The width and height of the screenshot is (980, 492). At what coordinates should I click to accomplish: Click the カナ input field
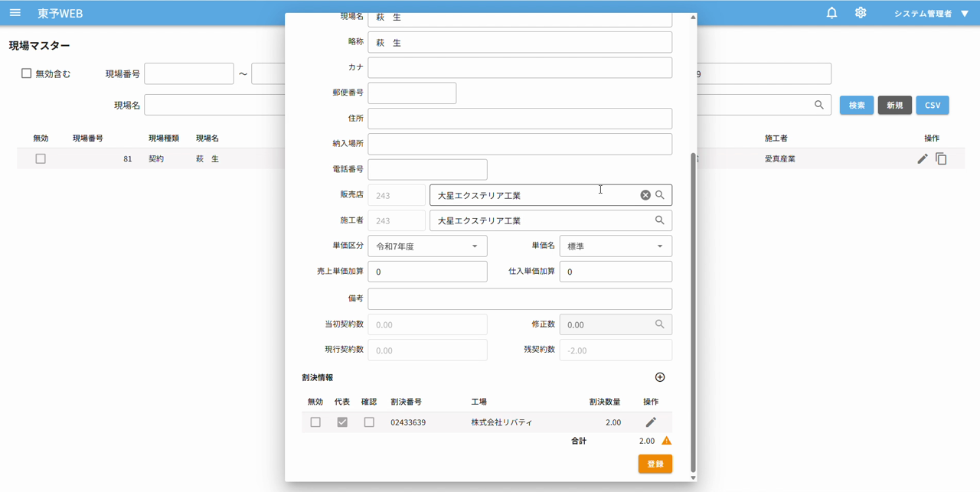(x=520, y=67)
